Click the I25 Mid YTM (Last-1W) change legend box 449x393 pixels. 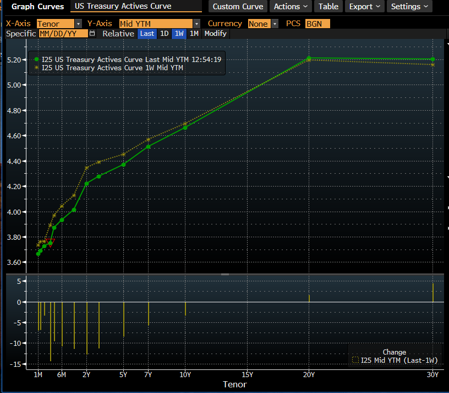(355, 360)
